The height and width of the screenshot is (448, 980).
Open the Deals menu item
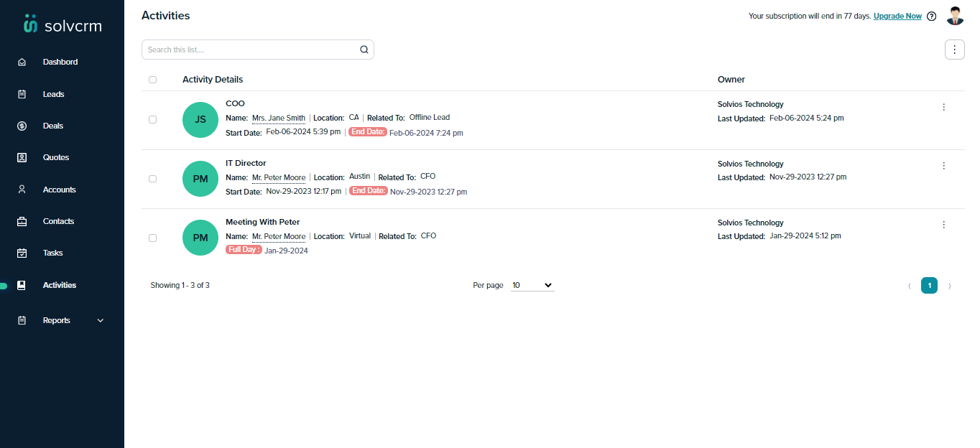tap(53, 126)
